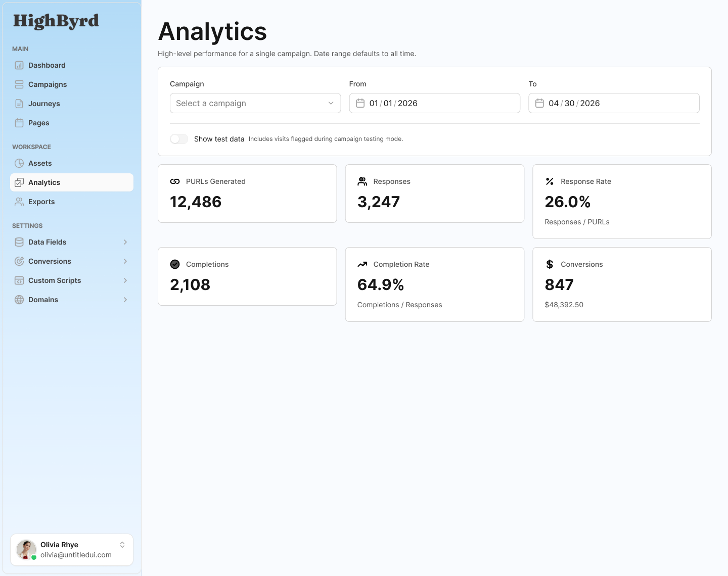728x576 pixels.
Task: Click the Dashboard bar-chart icon in sidebar
Action: click(x=19, y=65)
